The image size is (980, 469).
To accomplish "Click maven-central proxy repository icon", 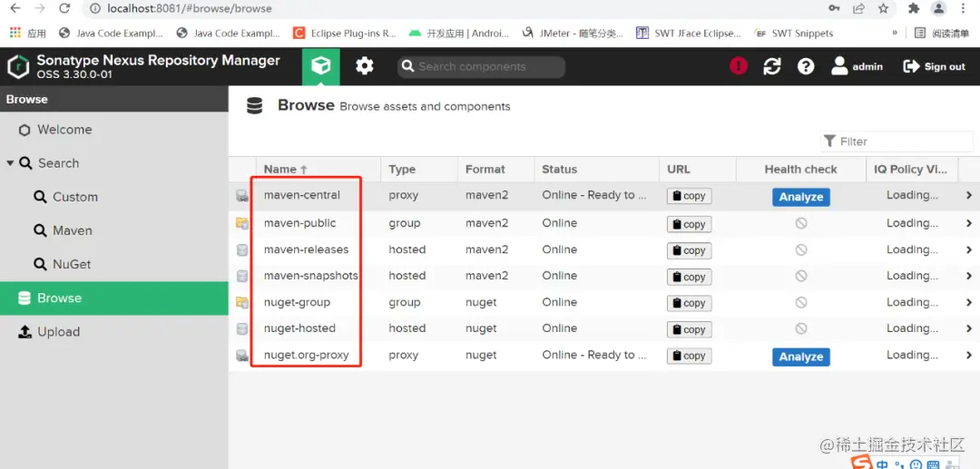I will click(x=242, y=196).
